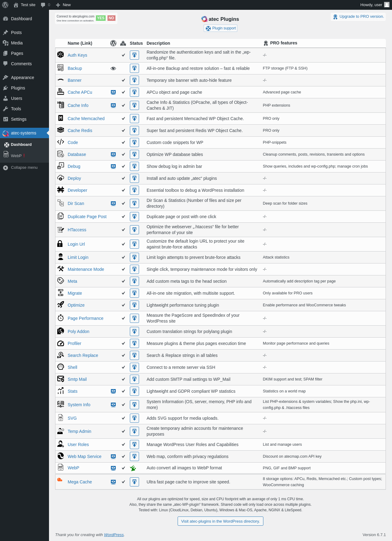The width and height of the screenshot is (392, 541).
Task: Open the Cache APCu screenshot preview icon
Action: tap(113, 92)
